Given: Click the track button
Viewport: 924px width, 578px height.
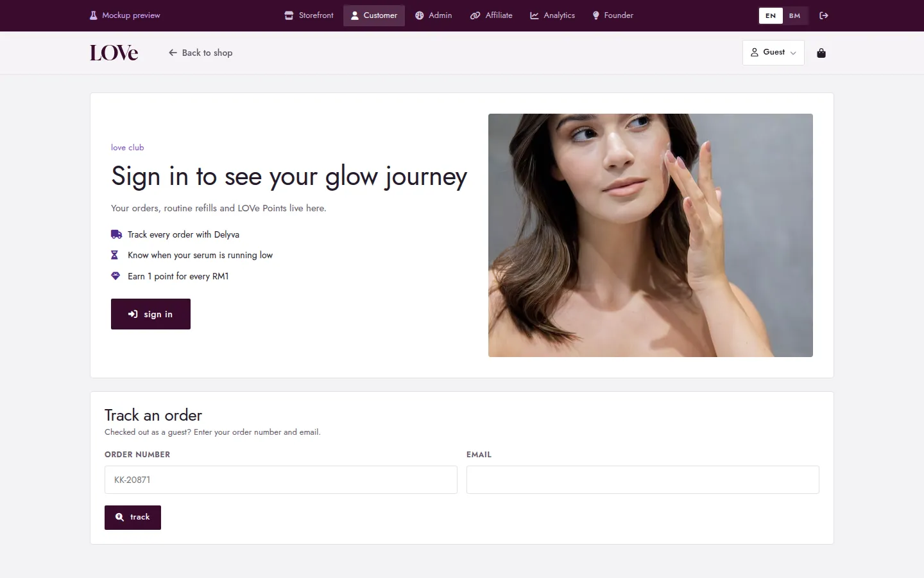Looking at the screenshot, I should [133, 518].
